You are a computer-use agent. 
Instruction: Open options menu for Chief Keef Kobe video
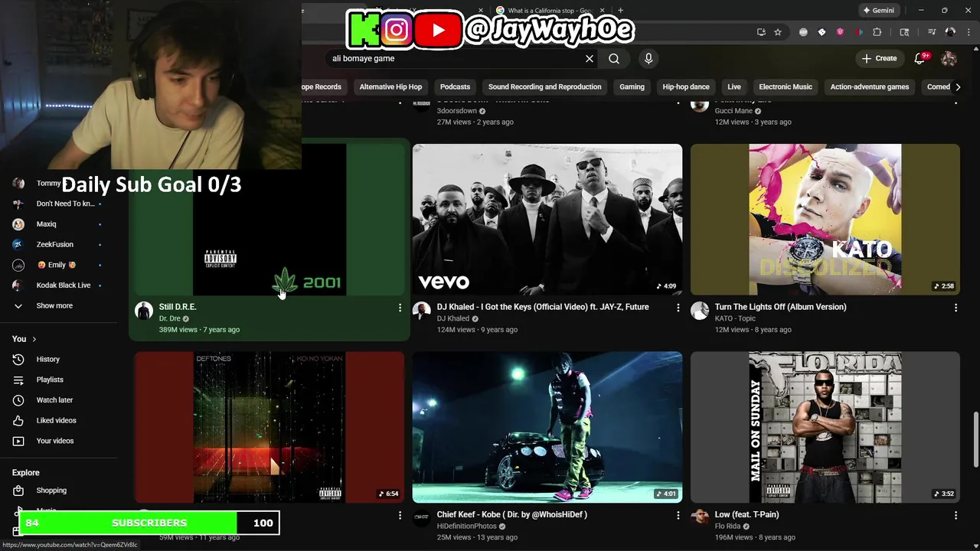click(678, 515)
